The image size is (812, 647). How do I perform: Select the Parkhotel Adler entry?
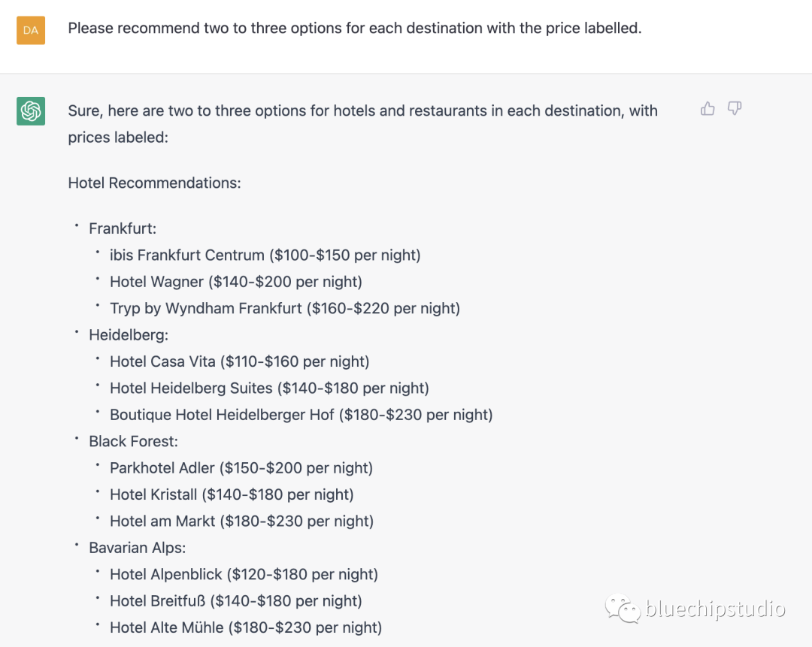click(241, 468)
